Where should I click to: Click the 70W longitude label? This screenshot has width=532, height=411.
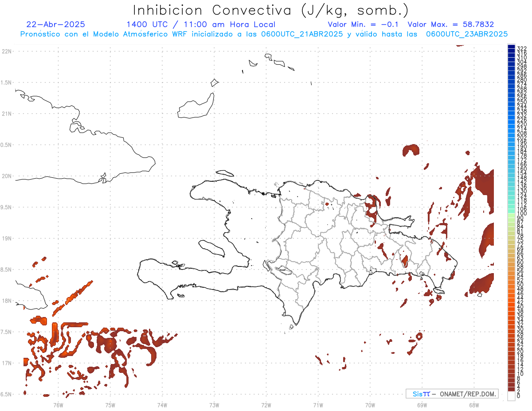[370, 404]
